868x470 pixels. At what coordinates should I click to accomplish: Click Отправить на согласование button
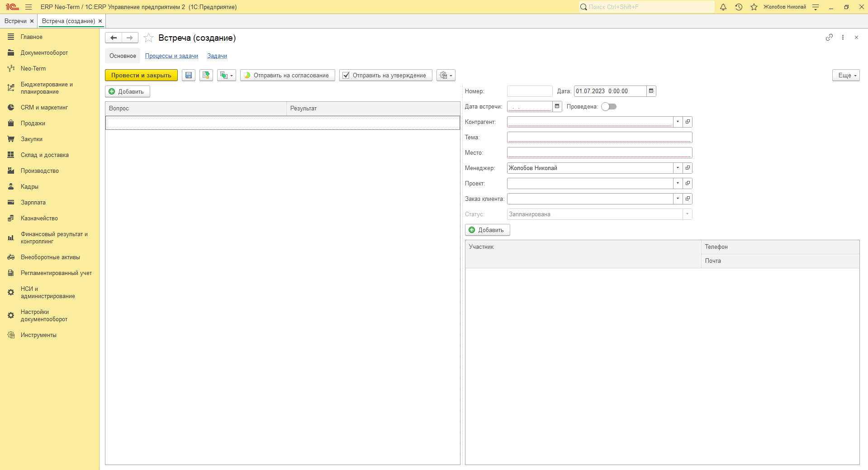click(288, 75)
